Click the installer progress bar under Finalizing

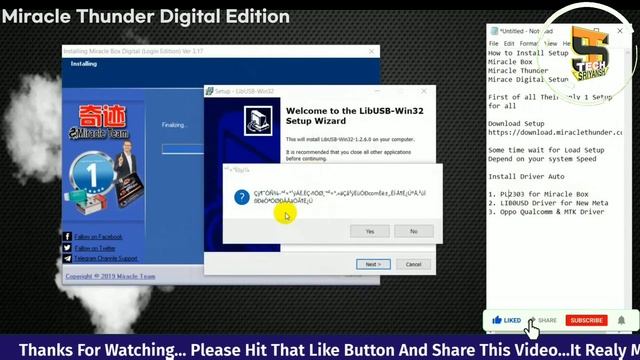coord(182,149)
